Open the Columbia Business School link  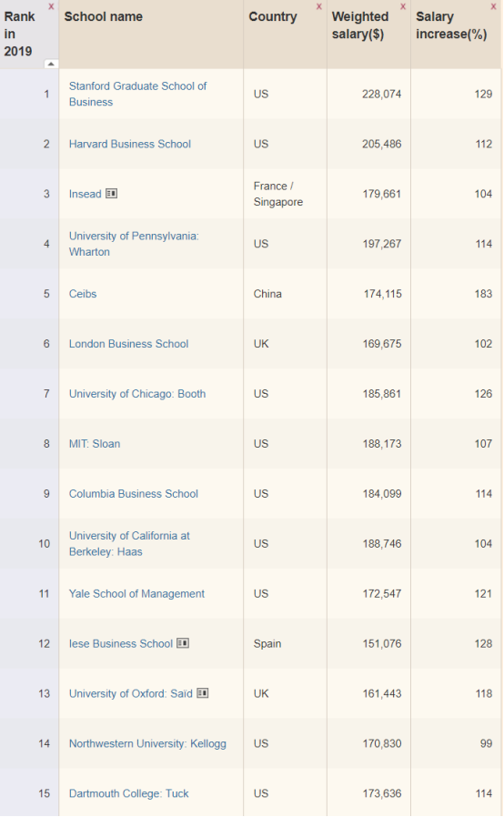tap(134, 494)
